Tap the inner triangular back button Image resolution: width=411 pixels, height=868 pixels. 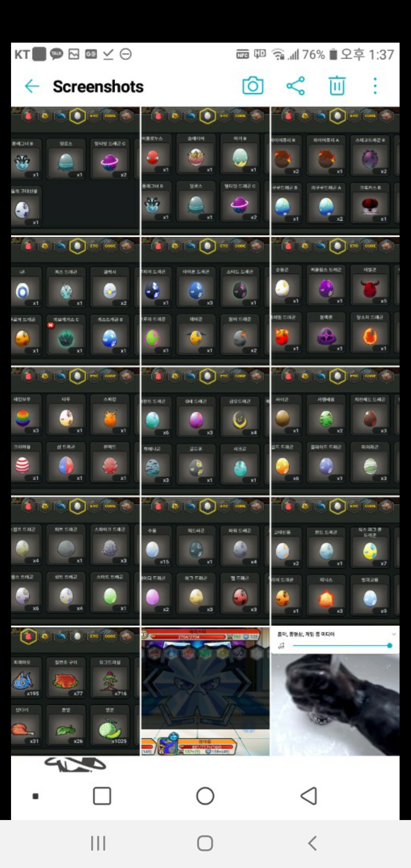click(x=309, y=796)
